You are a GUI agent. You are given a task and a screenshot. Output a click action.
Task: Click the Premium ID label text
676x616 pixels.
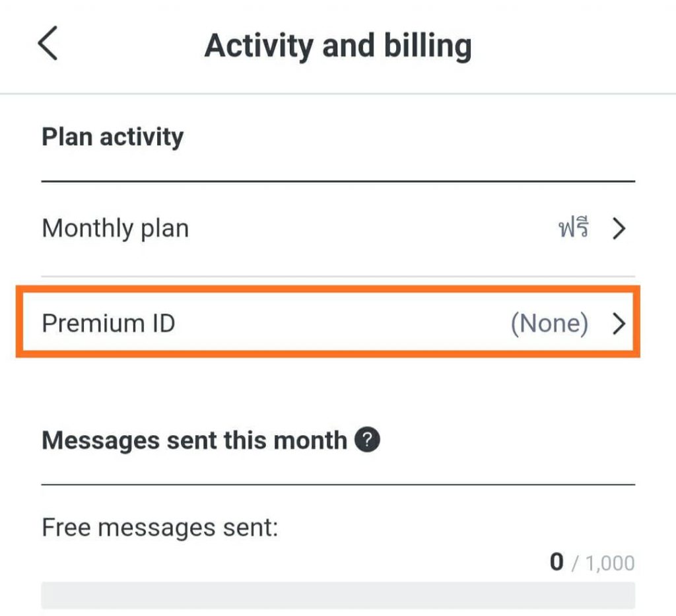[x=108, y=324]
